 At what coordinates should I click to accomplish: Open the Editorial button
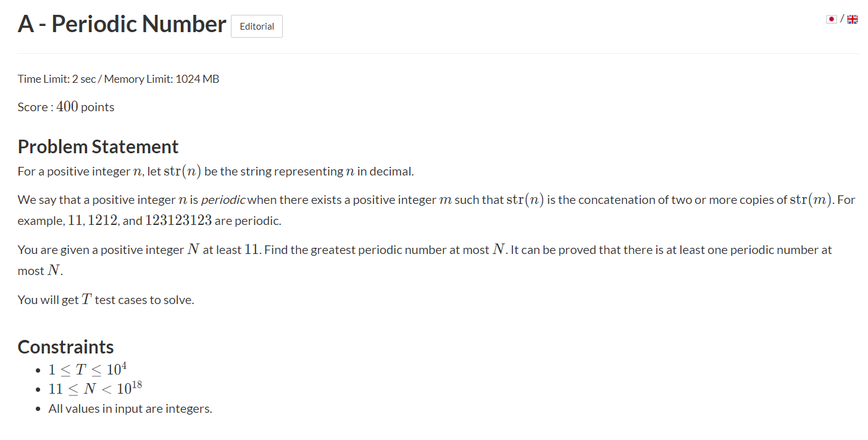[257, 27]
